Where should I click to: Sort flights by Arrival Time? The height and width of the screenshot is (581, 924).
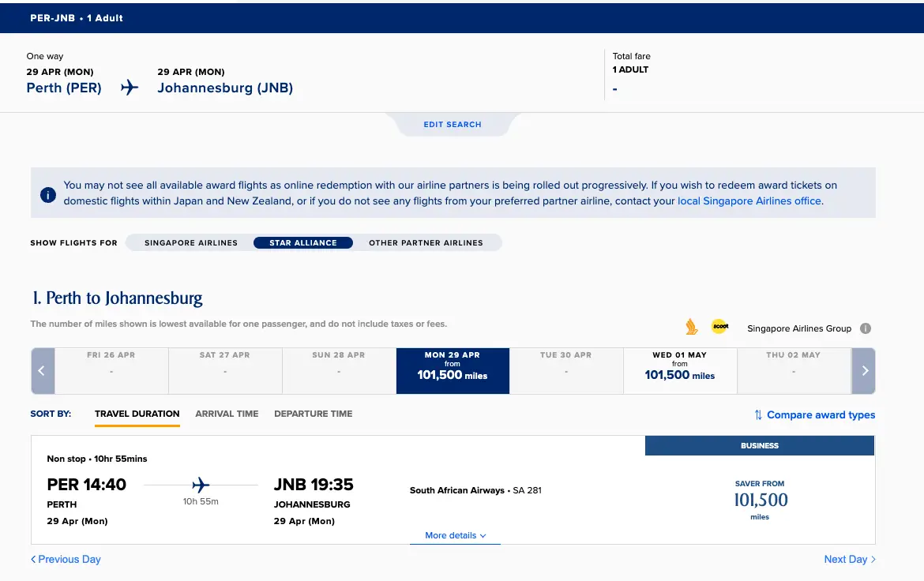[227, 414]
